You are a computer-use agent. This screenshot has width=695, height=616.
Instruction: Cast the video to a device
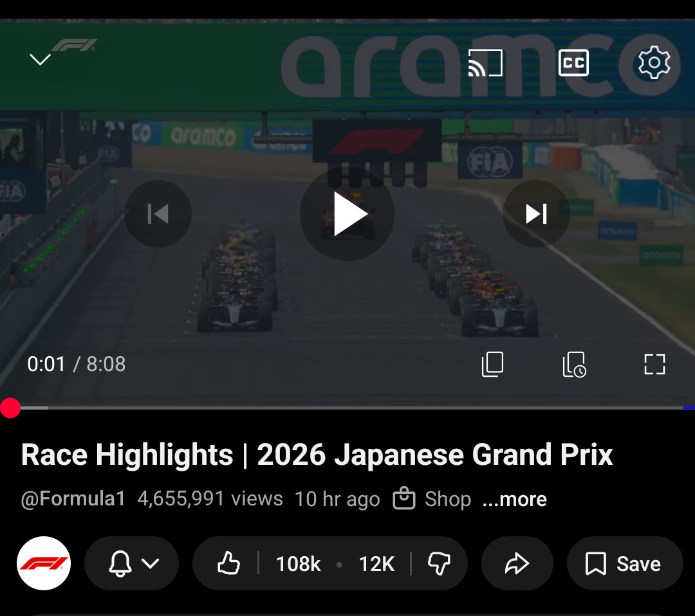(485, 63)
